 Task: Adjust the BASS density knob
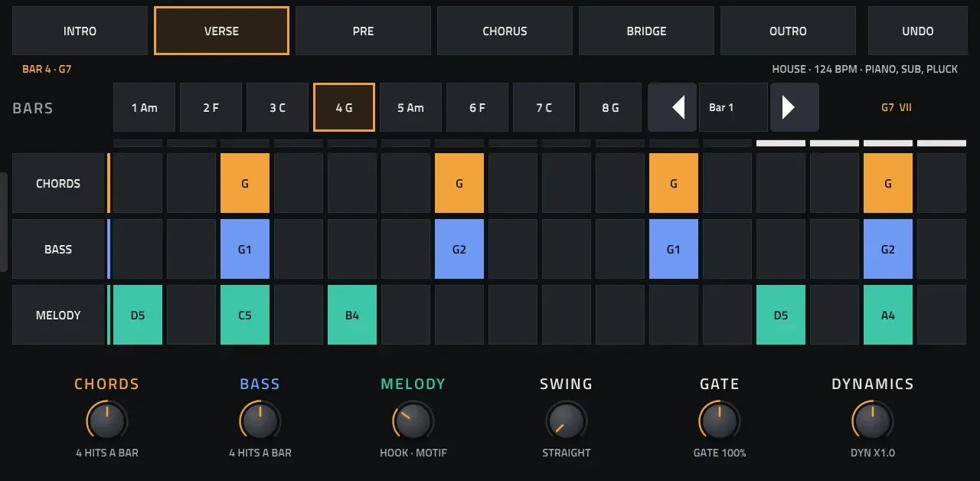260,420
